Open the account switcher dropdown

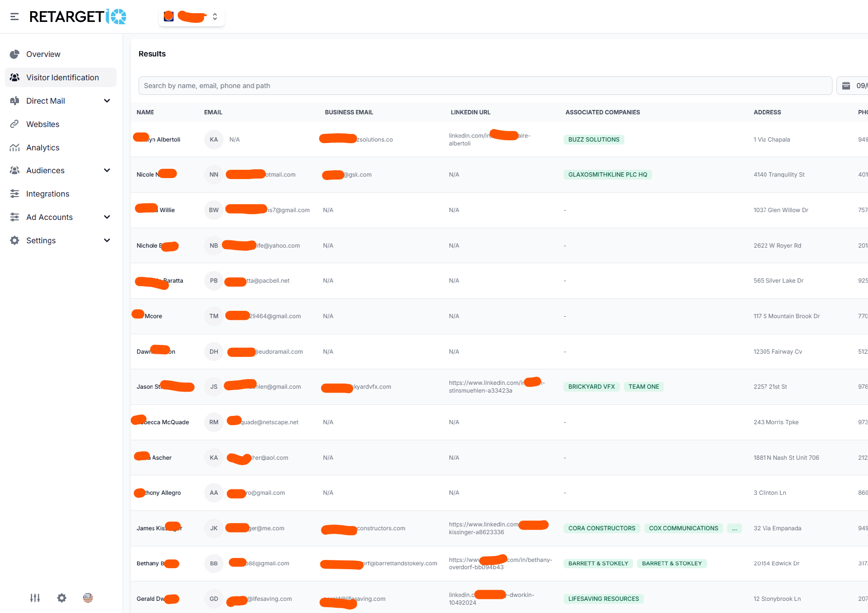coord(192,17)
